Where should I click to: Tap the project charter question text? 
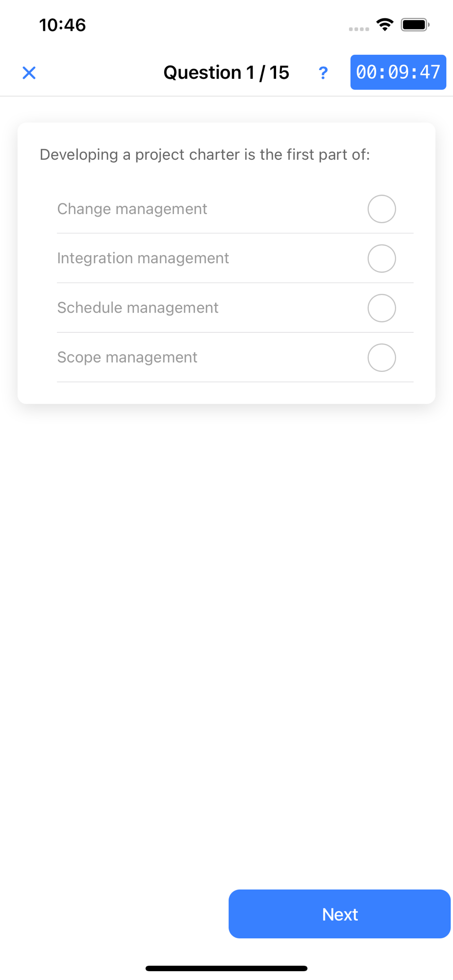205,155
